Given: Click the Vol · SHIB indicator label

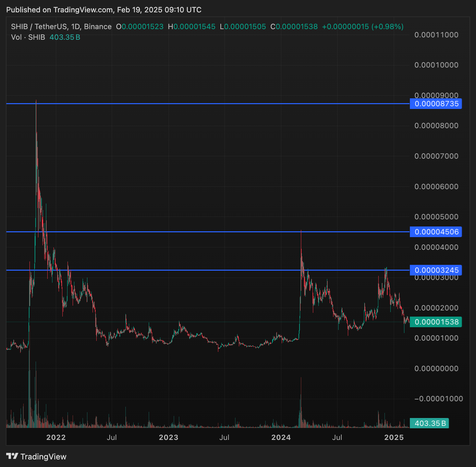Looking at the screenshot, I should click(x=28, y=37).
